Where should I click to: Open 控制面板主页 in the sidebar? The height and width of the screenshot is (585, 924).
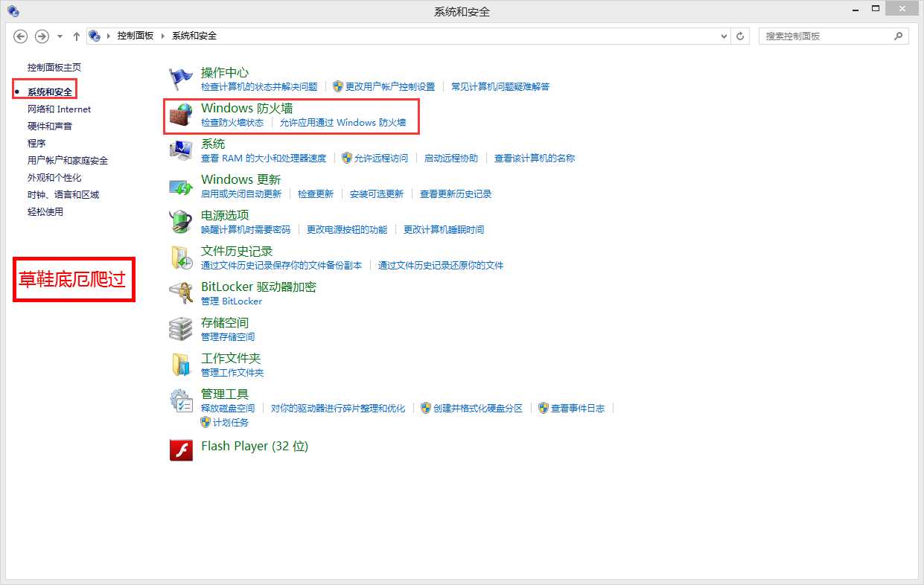pos(54,67)
